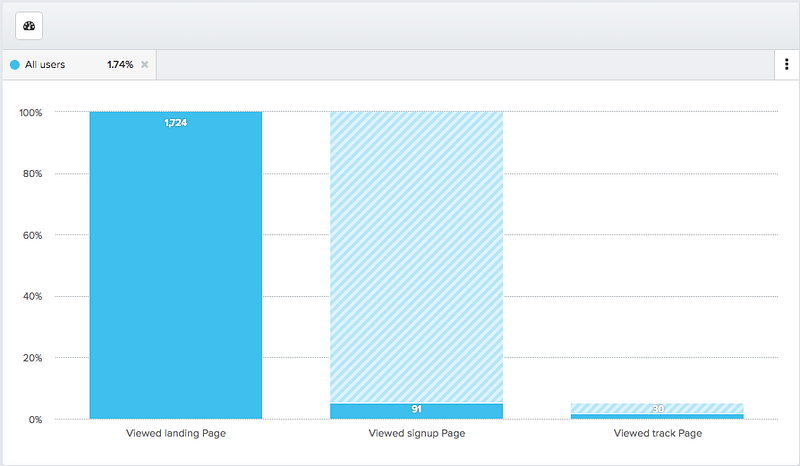Click the solid 91 segment of signup bar
The height and width of the screenshot is (466, 800).
pos(416,411)
